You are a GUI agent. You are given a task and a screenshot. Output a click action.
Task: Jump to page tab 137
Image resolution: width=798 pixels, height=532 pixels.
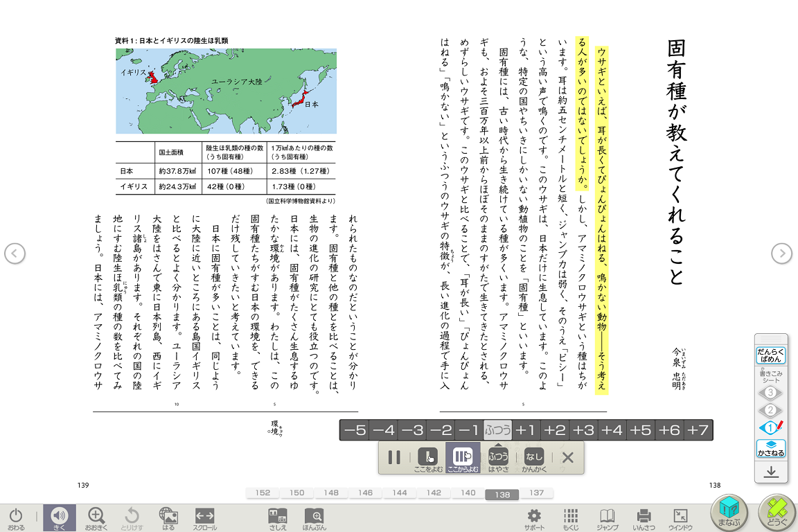coord(536,493)
